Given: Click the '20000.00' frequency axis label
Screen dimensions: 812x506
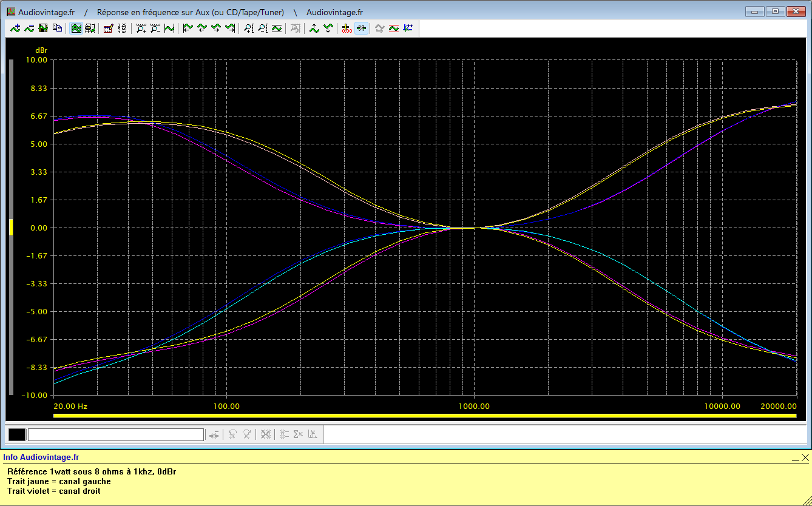Looking at the screenshot, I should coord(780,406).
